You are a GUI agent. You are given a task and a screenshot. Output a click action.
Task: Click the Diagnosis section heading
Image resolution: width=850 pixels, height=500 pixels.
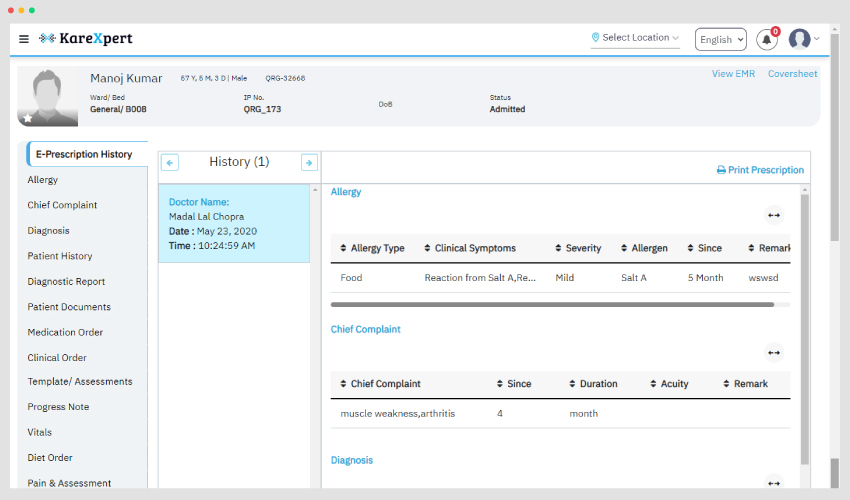point(352,460)
